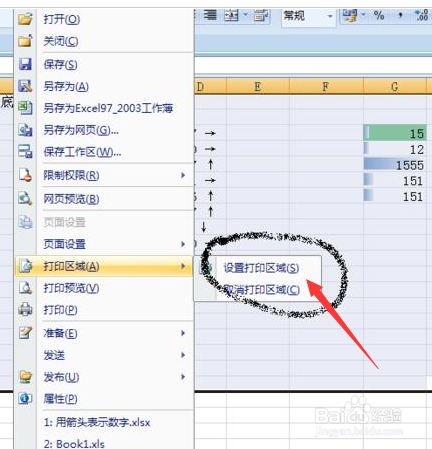This screenshot has width=432, height=449.
Task: Click the Open (打开) folder icon
Action: pyautogui.click(x=25, y=19)
